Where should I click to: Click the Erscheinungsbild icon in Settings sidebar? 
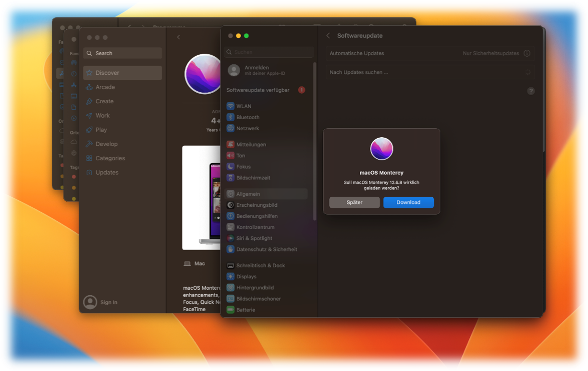pos(231,205)
